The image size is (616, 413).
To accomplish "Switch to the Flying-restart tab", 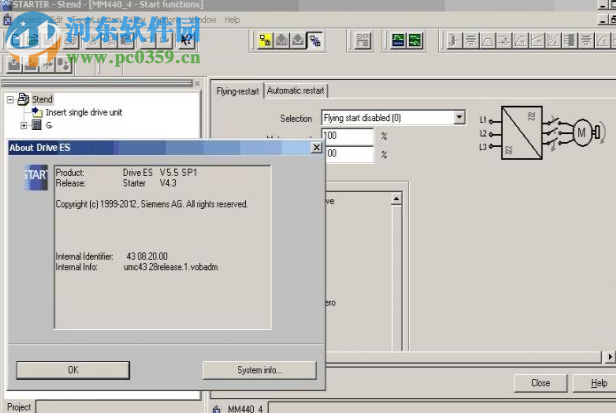I will pyautogui.click(x=237, y=91).
